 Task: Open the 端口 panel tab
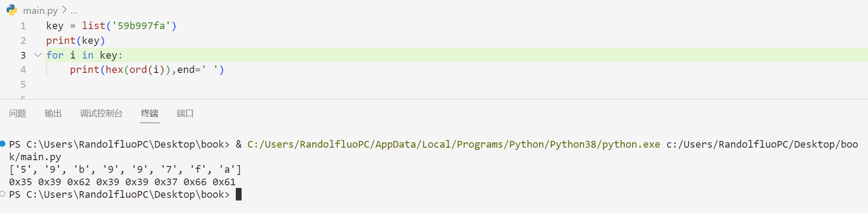(x=185, y=114)
